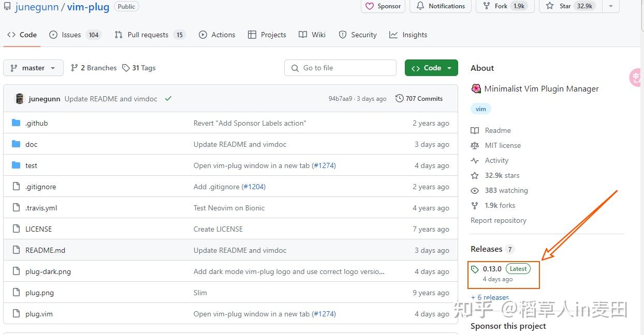This screenshot has width=644, height=335.
Task: Switch to the Issues tab
Action: 75,35
